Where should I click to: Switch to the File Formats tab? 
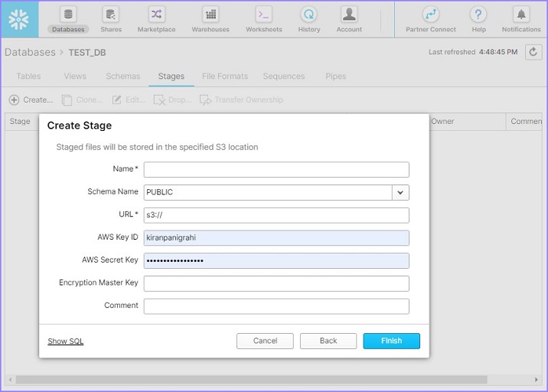225,77
